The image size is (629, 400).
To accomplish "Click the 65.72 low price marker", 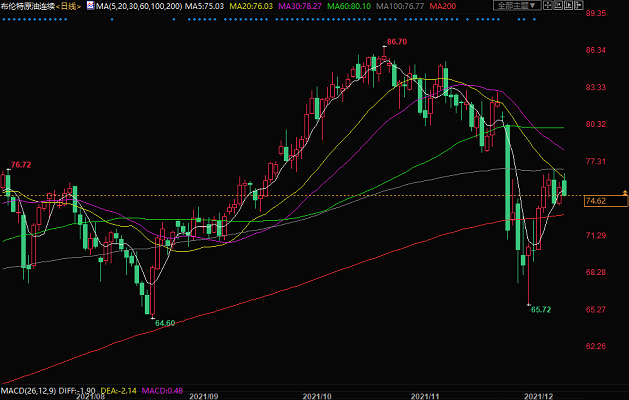I will coord(540,310).
